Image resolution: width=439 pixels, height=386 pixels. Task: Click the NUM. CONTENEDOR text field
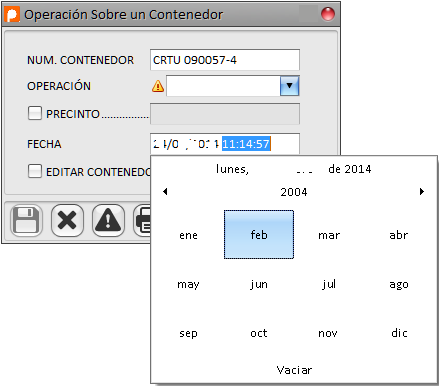pyautogui.click(x=225, y=60)
